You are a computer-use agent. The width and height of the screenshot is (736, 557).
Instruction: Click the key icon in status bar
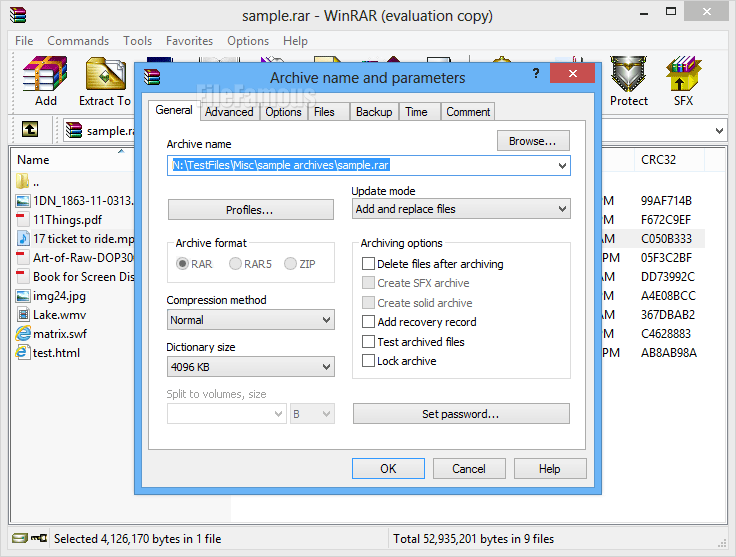[39, 538]
